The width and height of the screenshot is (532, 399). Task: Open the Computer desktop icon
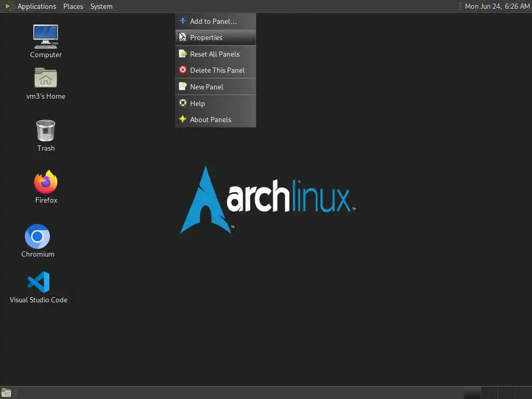pyautogui.click(x=46, y=41)
